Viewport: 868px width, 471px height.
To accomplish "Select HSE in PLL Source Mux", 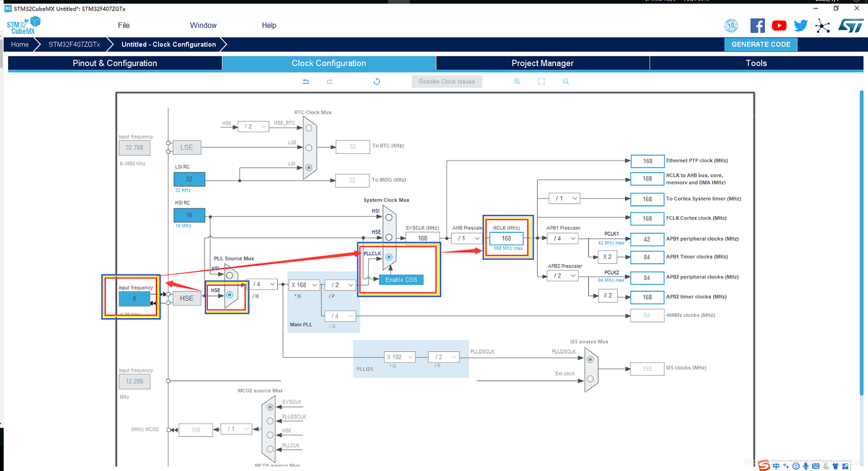I will click(x=229, y=295).
